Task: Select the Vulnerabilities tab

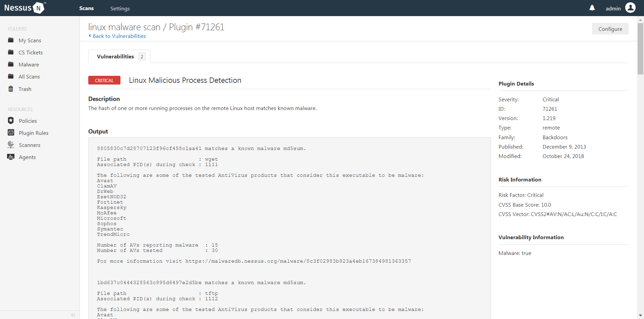Action: pos(119,56)
